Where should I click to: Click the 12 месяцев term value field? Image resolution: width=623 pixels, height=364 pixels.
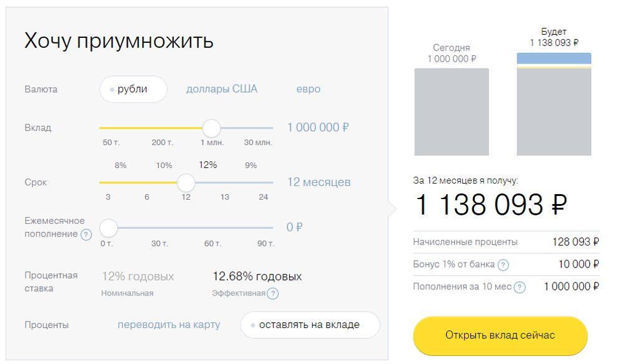[318, 182]
